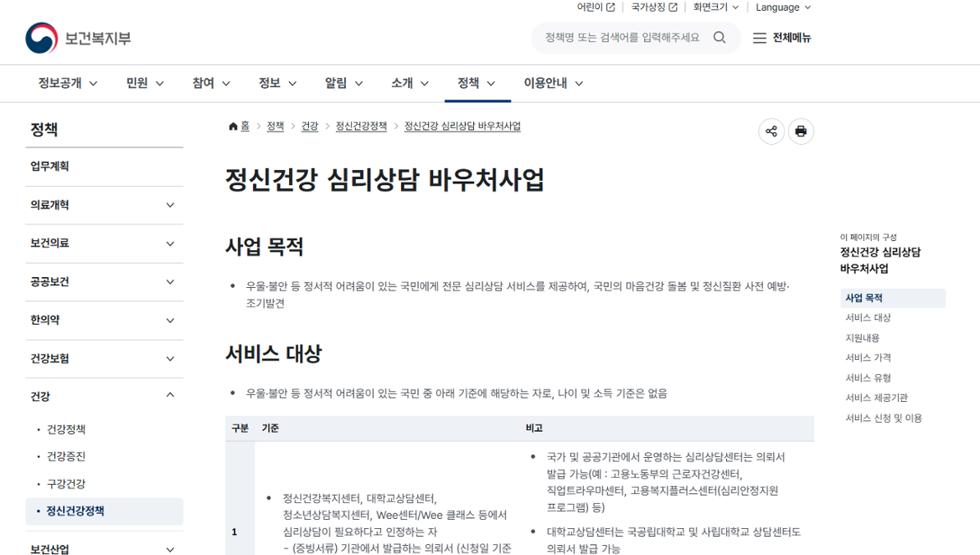Open the Language dropdown

(x=783, y=8)
